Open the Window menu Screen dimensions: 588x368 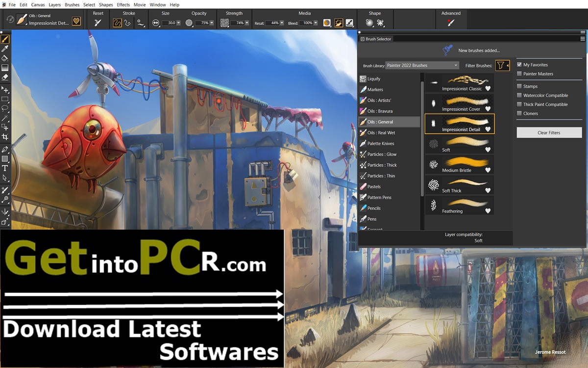158,4
